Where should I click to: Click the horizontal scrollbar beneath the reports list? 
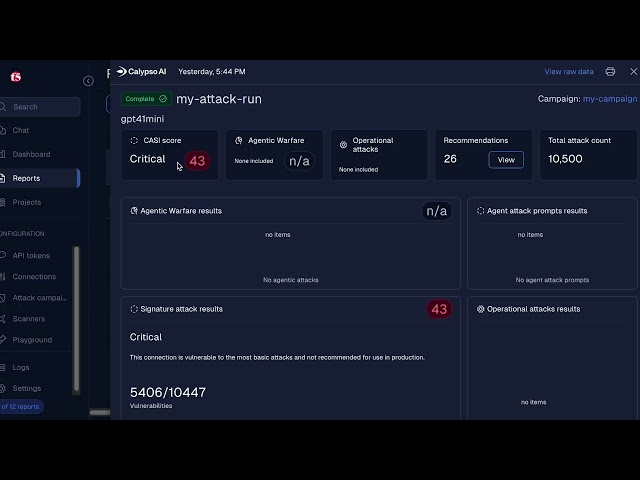[x=100, y=412]
